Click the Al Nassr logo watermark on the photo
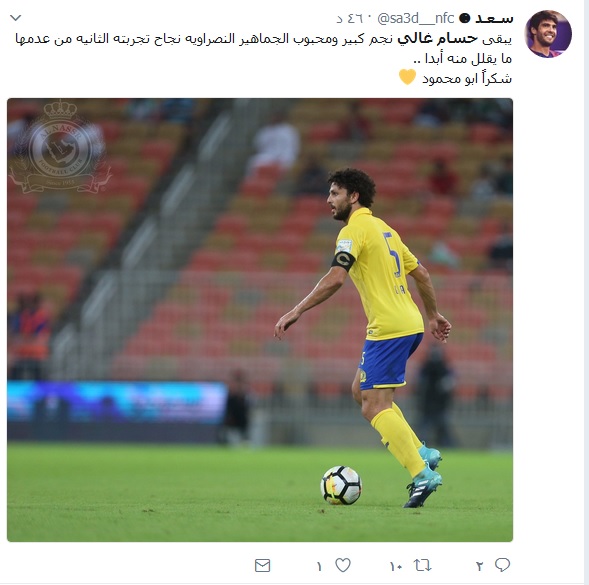The image size is (589, 585). pos(60,147)
